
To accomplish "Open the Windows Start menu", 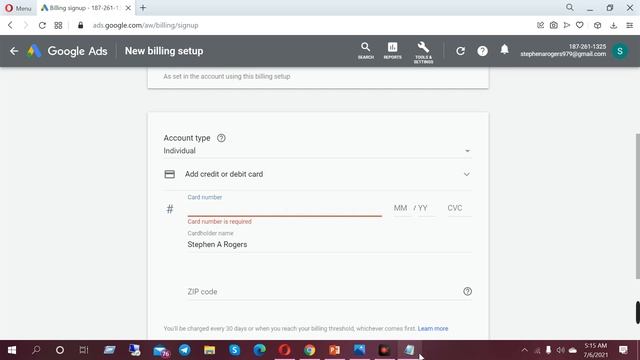I will click(12, 350).
